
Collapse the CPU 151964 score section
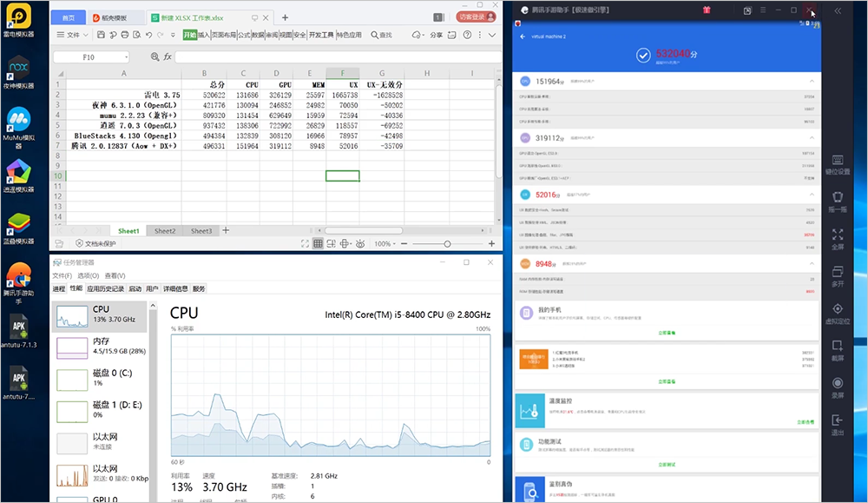click(x=812, y=82)
